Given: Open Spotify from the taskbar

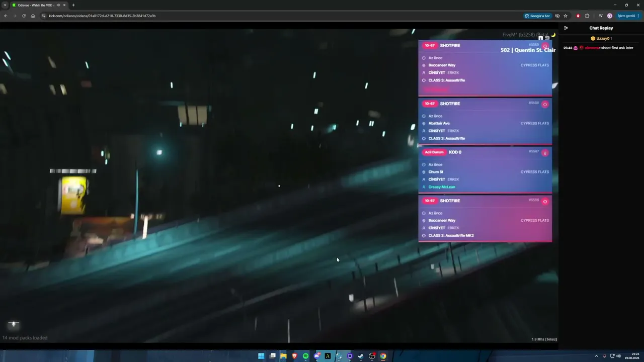Looking at the screenshot, I should (305, 356).
